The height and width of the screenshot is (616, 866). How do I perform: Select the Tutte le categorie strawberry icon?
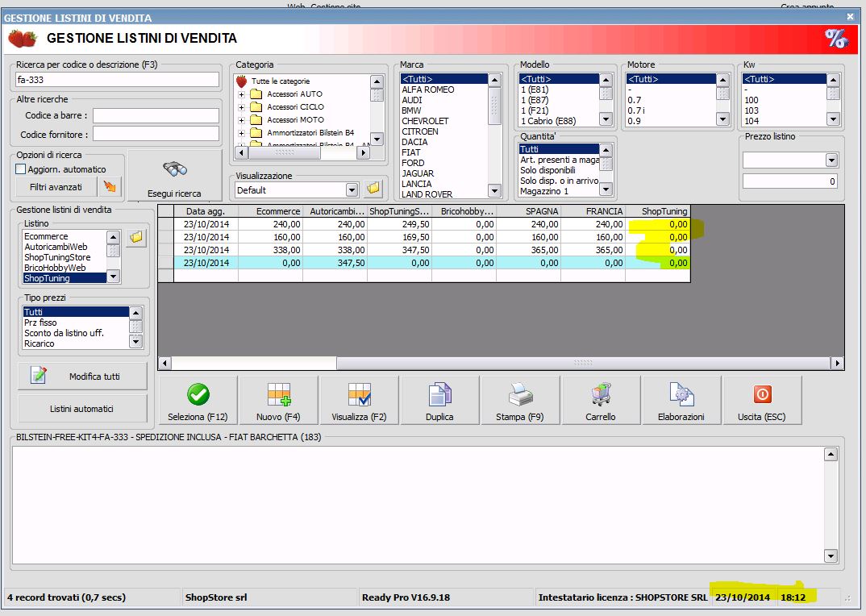(x=241, y=81)
